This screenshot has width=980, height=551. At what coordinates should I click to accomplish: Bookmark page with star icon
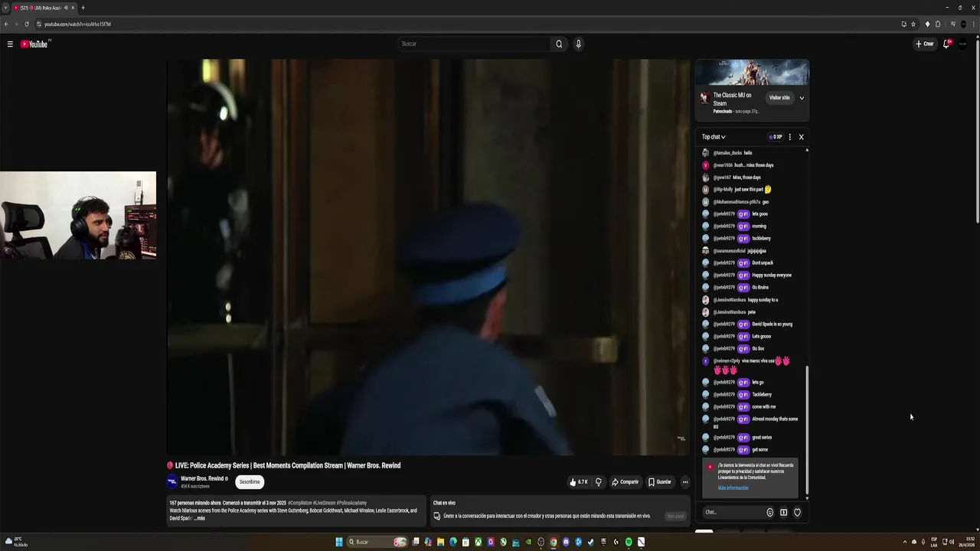tap(913, 24)
